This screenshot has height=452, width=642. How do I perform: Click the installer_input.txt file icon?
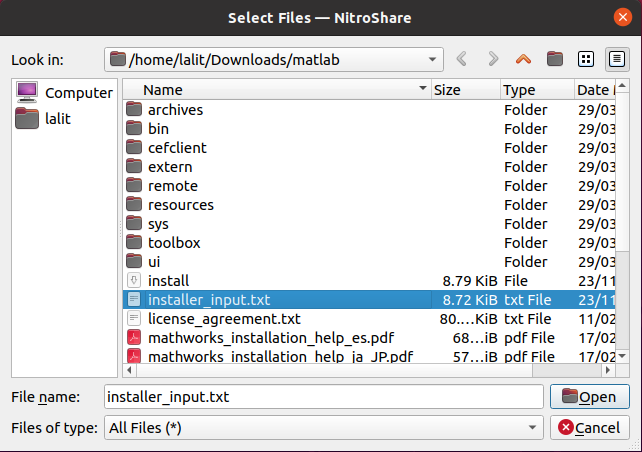point(134,299)
